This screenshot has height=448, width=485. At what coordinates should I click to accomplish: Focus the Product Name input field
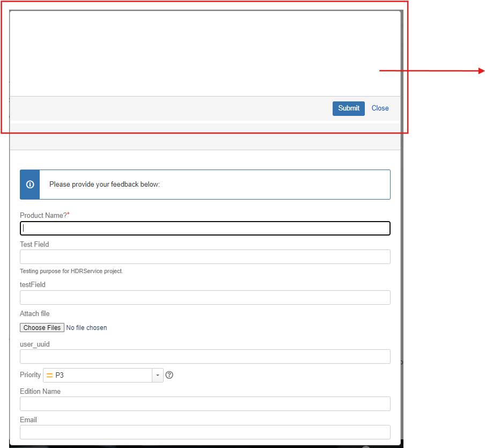(x=205, y=229)
